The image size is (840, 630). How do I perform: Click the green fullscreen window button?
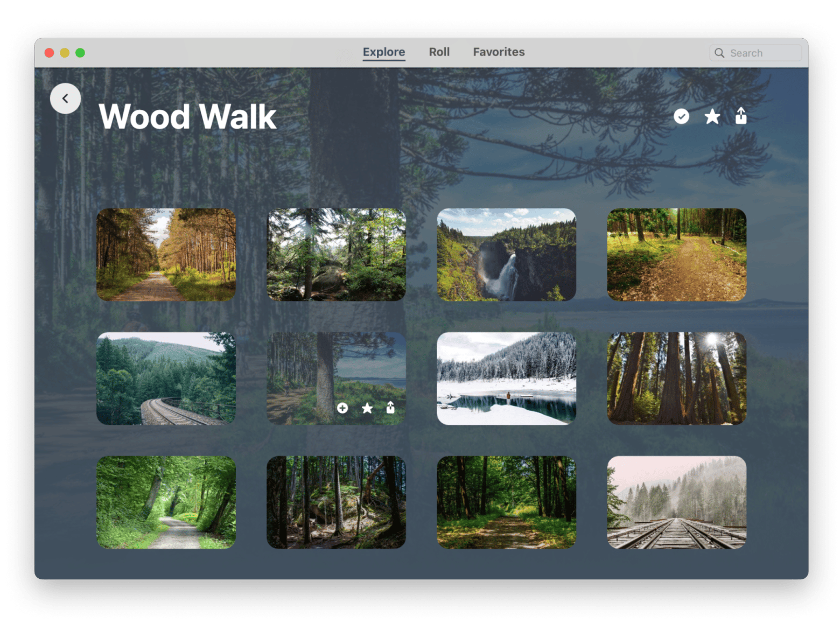[x=80, y=53]
